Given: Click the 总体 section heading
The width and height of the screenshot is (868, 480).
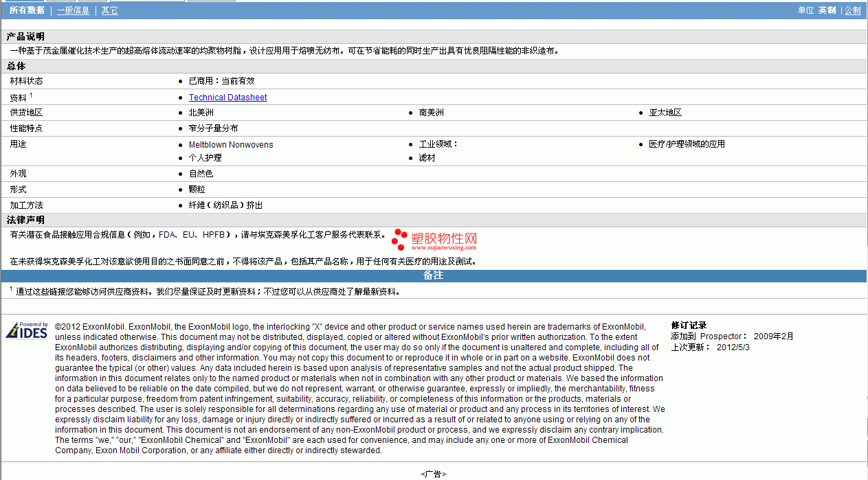Looking at the screenshot, I should click(16, 66).
